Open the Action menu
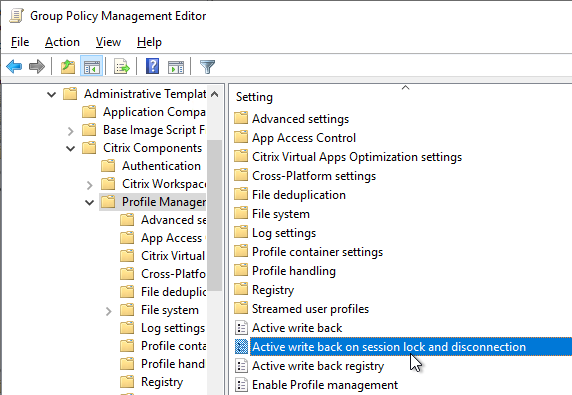This screenshot has height=395, width=572. (x=62, y=42)
